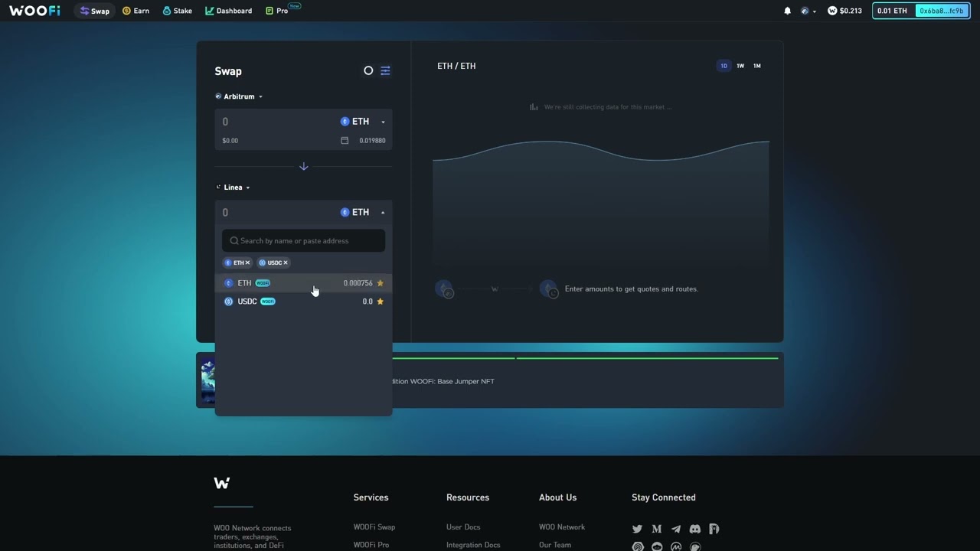Open the WOOFi Pro footer link
The height and width of the screenshot is (551, 980).
tap(371, 545)
